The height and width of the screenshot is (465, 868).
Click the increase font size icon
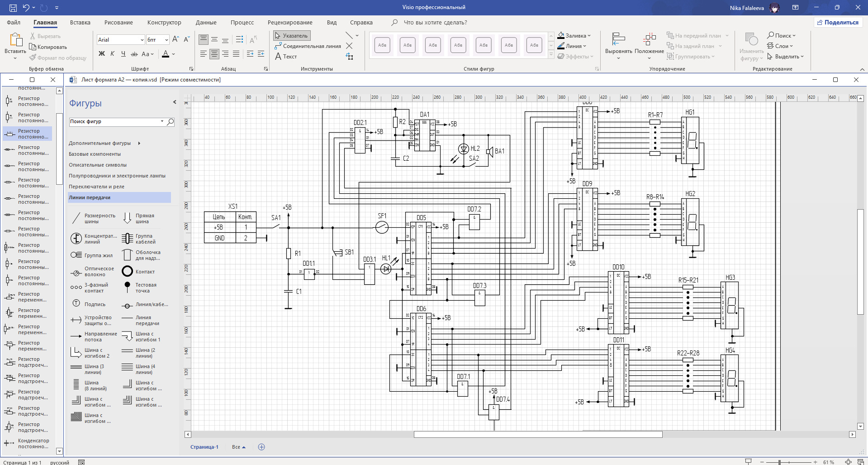pos(176,39)
